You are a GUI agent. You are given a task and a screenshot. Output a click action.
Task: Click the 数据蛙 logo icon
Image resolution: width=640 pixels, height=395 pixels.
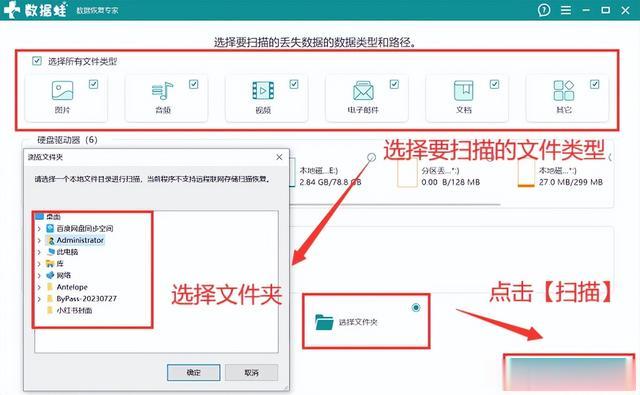11,10
